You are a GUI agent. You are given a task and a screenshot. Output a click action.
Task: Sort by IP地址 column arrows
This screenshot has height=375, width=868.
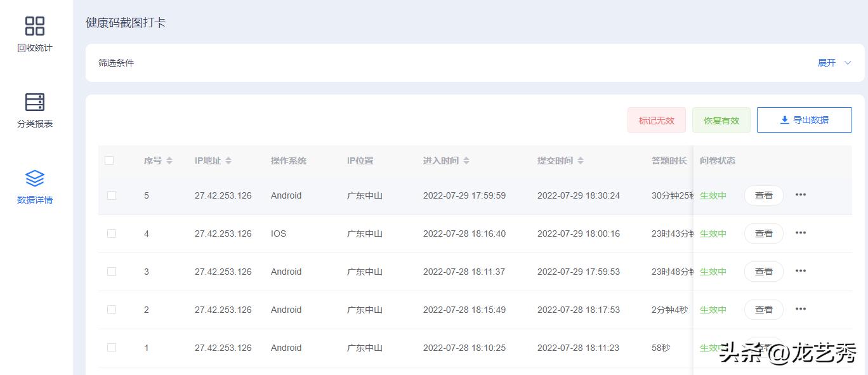[228, 161]
